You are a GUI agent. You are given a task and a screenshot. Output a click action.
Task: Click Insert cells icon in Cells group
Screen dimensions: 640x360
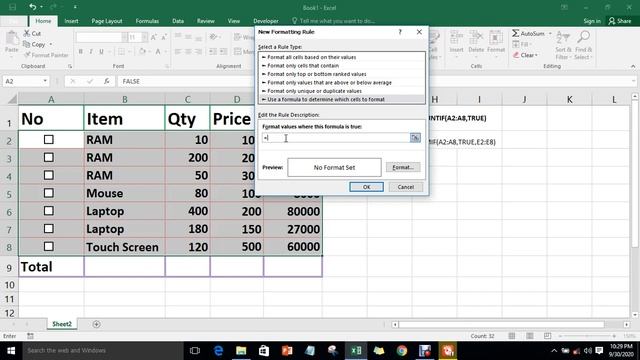click(456, 38)
